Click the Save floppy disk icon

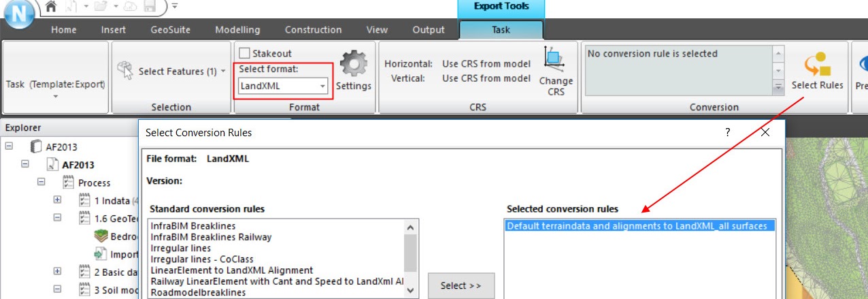tap(150, 7)
